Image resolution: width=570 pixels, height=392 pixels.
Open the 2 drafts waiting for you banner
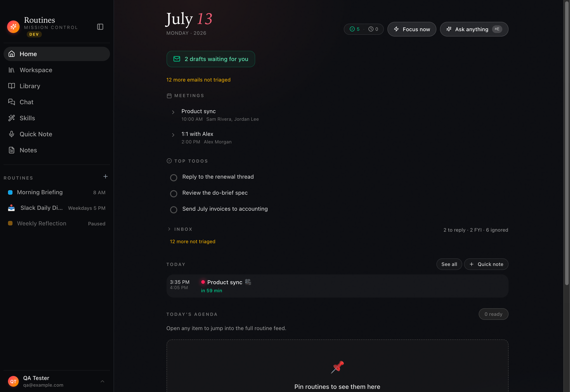click(211, 59)
